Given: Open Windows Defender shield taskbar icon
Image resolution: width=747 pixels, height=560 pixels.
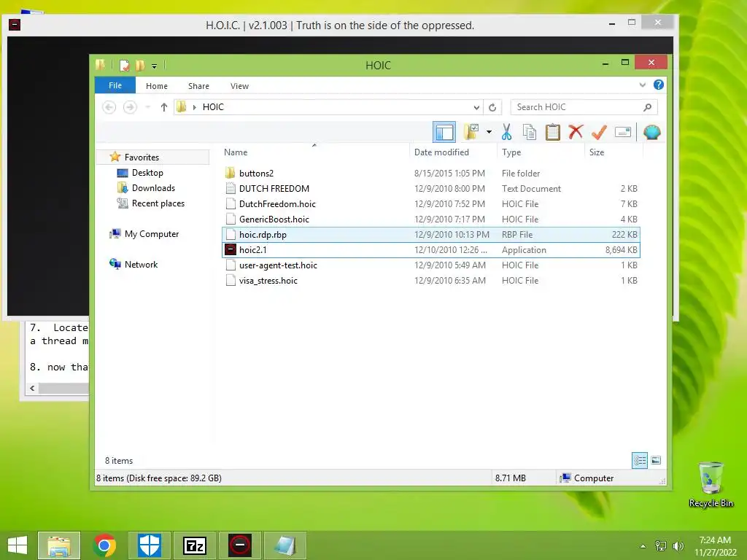Looking at the screenshot, I should [x=150, y=545].
